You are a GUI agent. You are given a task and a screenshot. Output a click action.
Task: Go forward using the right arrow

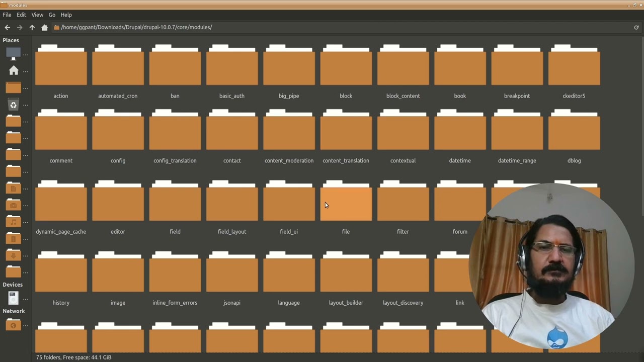point(20,27)
